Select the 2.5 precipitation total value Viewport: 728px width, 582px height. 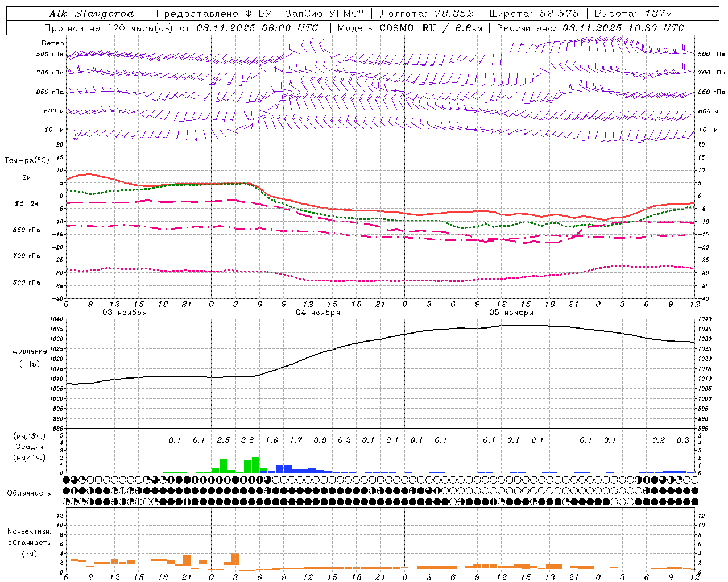point(224,440)
